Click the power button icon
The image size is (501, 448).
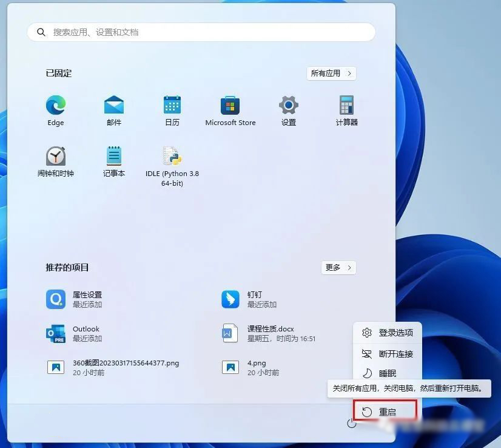click(351, 424)
